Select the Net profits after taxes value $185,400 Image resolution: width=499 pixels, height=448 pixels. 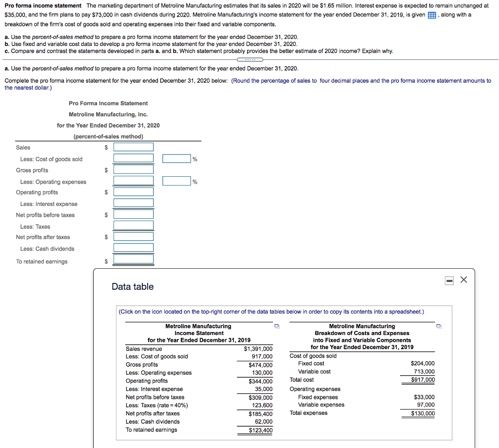[260, 414]
